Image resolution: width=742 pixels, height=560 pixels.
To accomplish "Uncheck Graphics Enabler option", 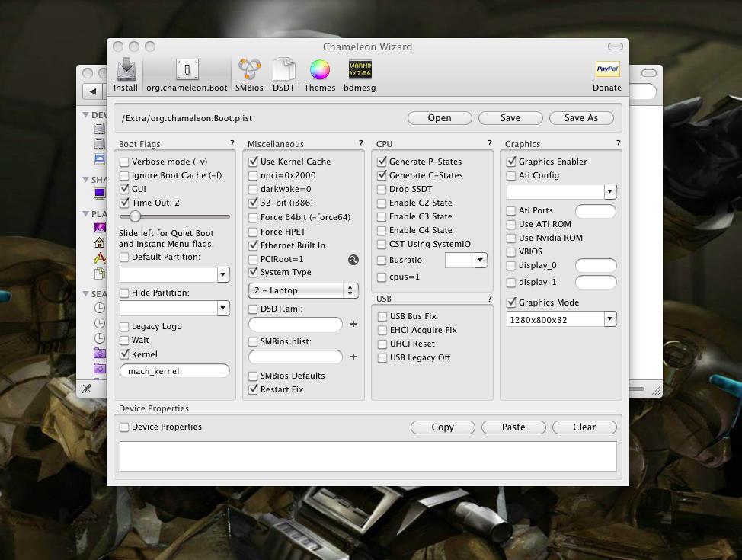I will tap(511, 162).
